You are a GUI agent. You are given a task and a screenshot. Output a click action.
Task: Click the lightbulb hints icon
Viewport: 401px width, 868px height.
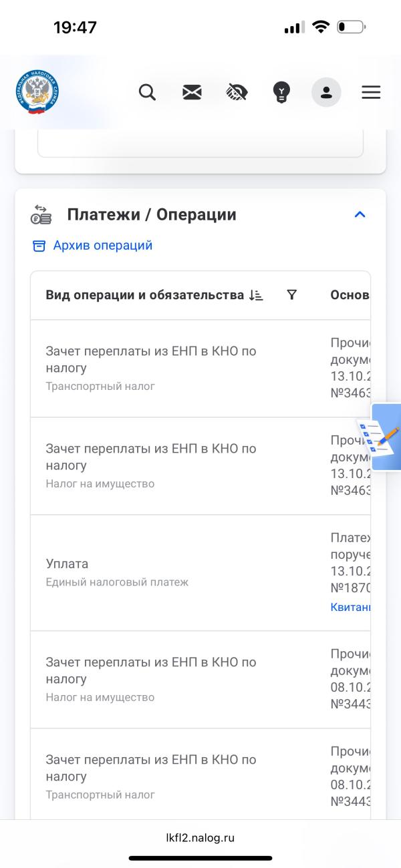pyautogui.click(x=281, y=92)
